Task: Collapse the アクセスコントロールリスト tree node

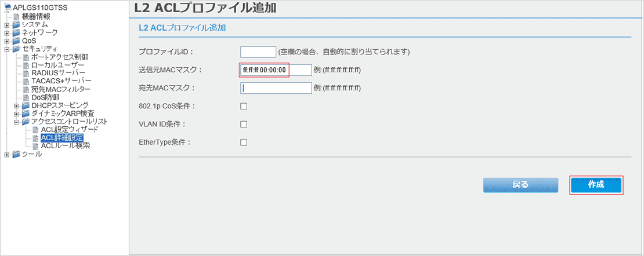Action: tap(16, 122)
